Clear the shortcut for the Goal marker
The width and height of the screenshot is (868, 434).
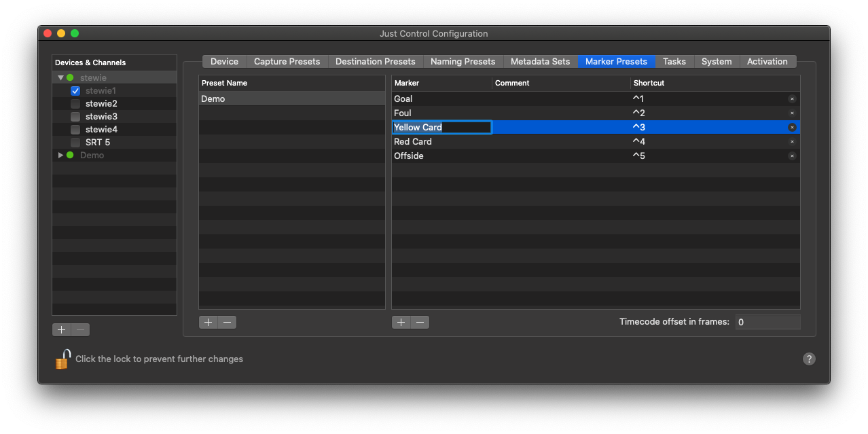[x=791, y=99]
